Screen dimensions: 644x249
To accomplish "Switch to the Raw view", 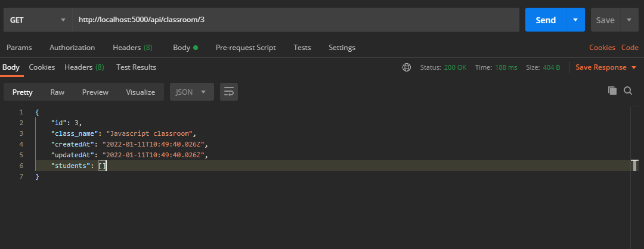I will 57,92.
